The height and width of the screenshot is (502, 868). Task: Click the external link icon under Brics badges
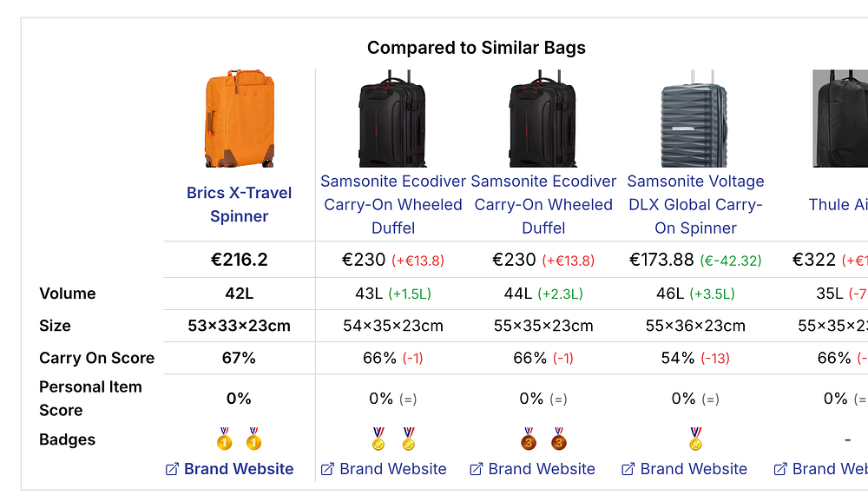[172, 469]
